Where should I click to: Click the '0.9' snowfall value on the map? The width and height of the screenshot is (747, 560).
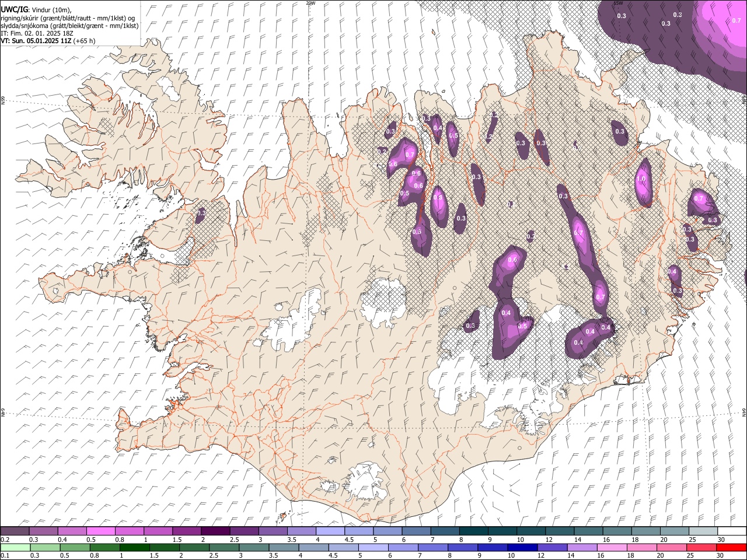click(x=438, y=198)
